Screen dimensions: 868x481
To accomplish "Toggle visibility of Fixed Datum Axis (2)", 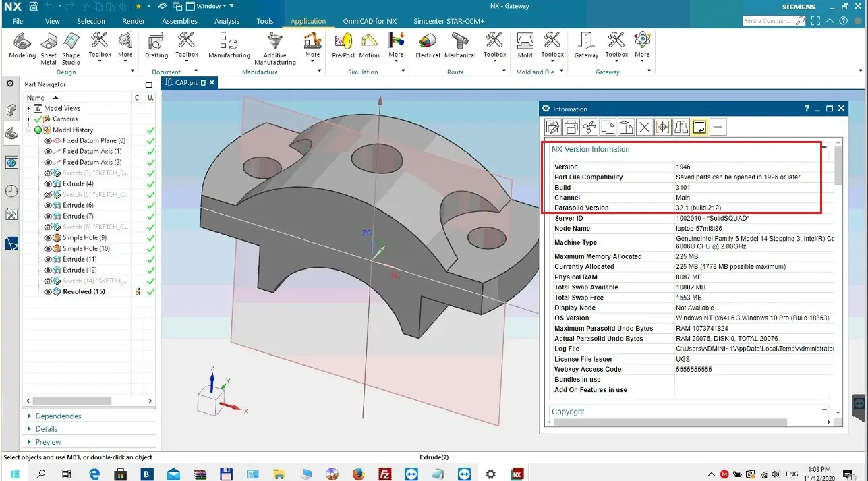I will tap(48, 163).
